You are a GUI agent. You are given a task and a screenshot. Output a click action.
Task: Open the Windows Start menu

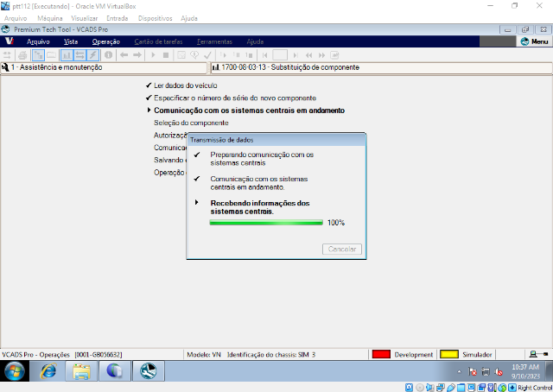click(x=15, y=371)
